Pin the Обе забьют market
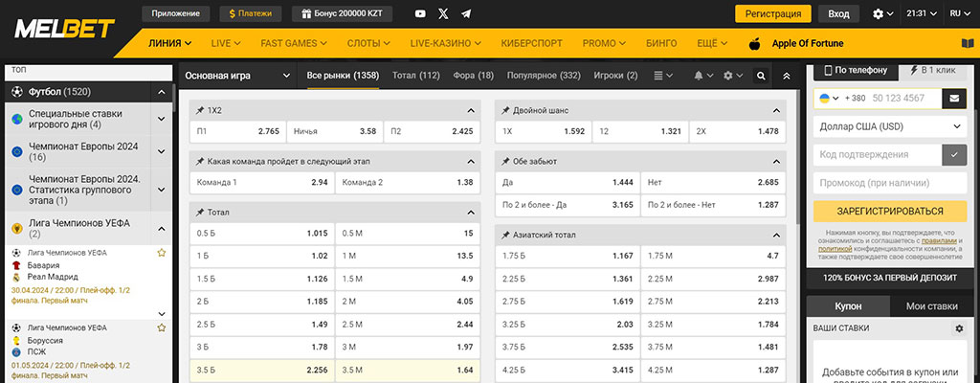Screen dimensions: 980x383 click(x=505, y=162)
